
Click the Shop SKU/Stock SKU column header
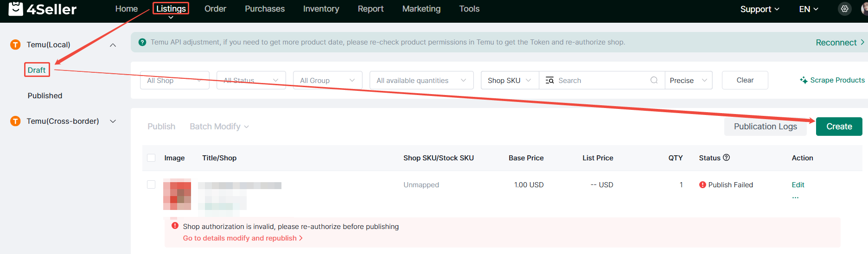coord(438,158)
